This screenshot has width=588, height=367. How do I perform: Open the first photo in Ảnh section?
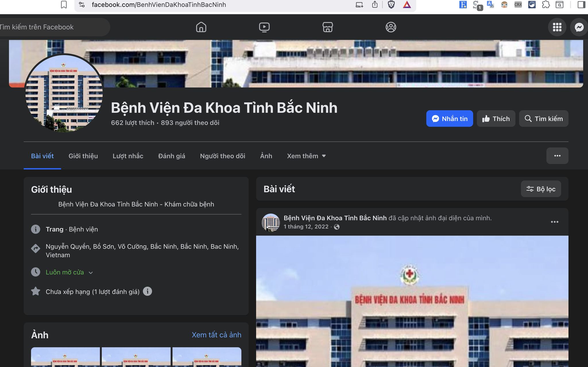click(65, 357)
